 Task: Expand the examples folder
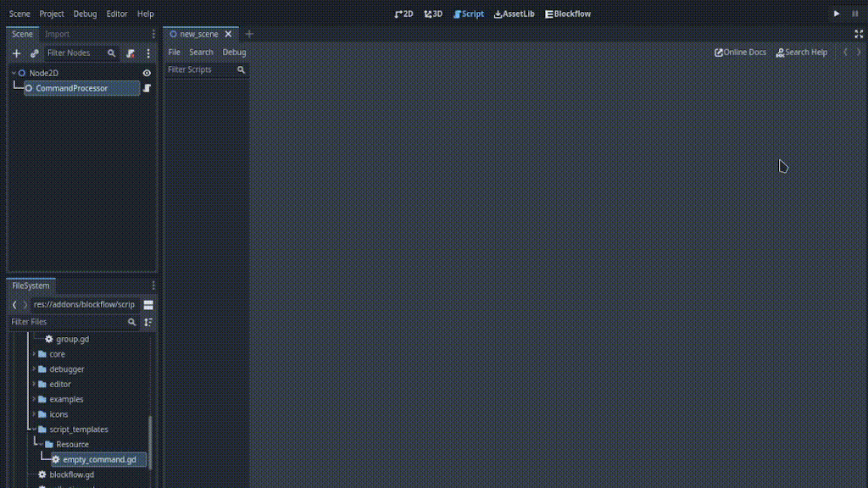point(34,399)
